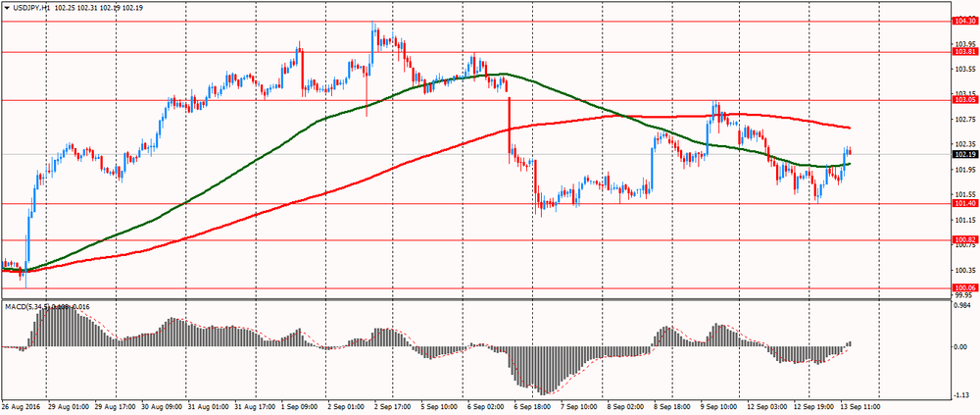Viewport: 980px width, 415px height.
Task: Select the red 103.81 price level label
Action: click(964, 52)
